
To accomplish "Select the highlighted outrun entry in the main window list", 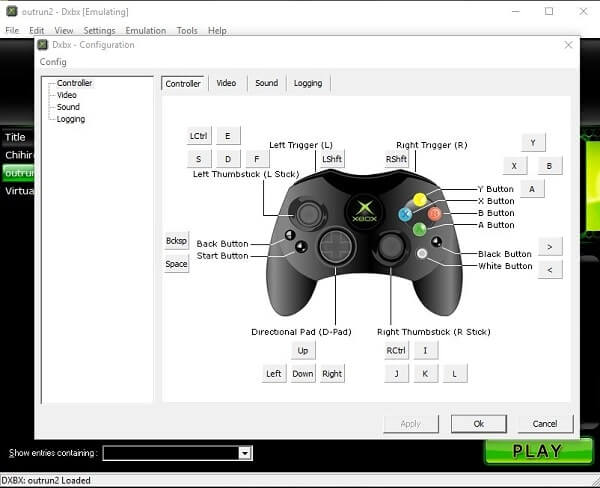I will coord(18,173).
